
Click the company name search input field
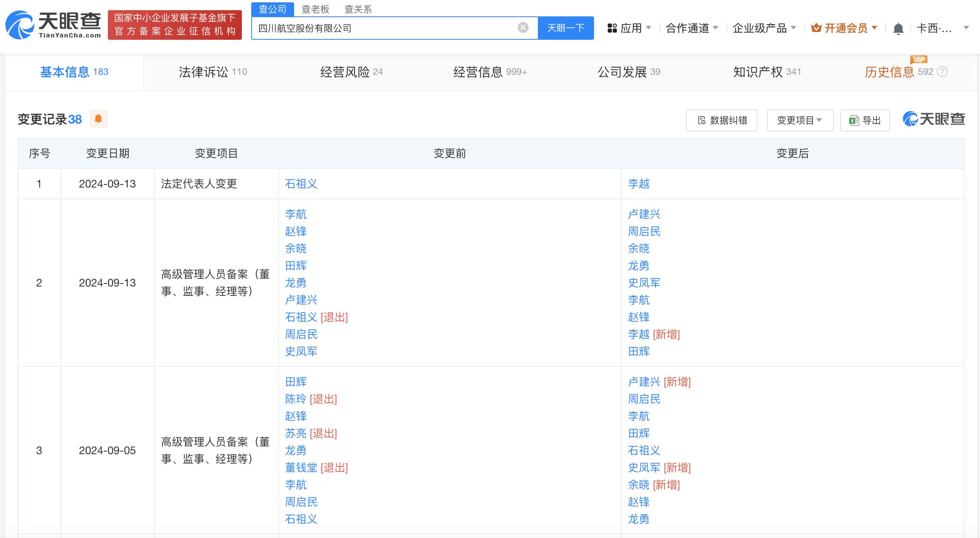386,28
